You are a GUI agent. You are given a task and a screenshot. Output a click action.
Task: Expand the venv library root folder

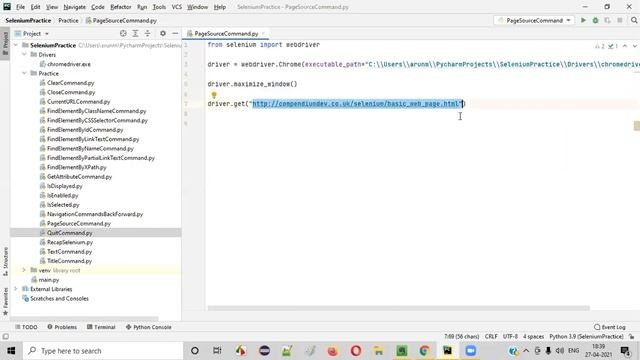coord(24,270)
